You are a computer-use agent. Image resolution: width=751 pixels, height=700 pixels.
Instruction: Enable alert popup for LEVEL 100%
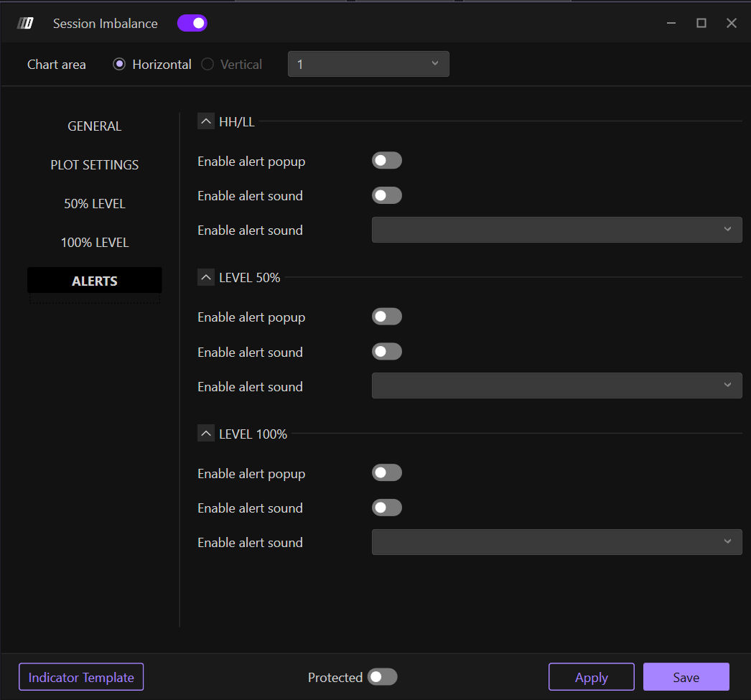pos(386,473)
